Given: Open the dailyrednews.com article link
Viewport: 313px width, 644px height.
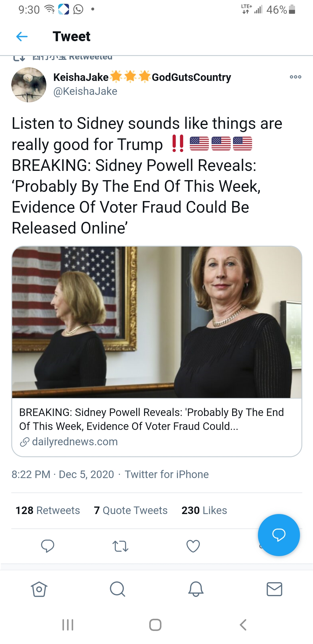Looking at the screenshot, I should point(75,442).
